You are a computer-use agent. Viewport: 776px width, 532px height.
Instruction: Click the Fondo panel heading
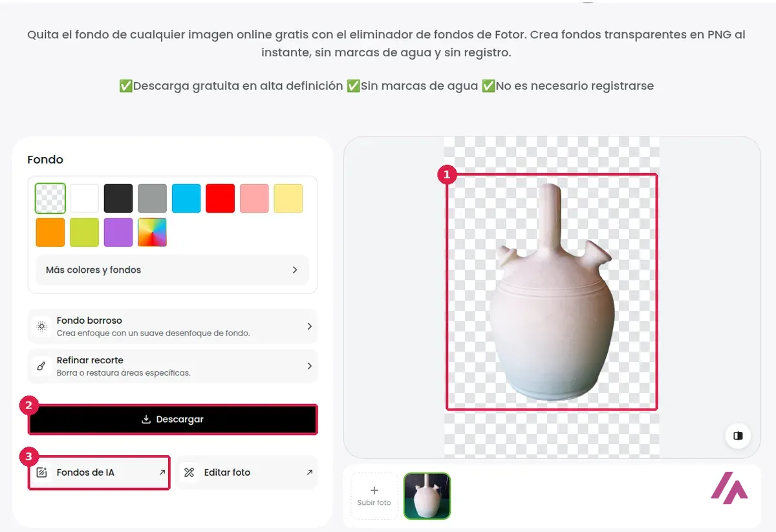[45, 160]
